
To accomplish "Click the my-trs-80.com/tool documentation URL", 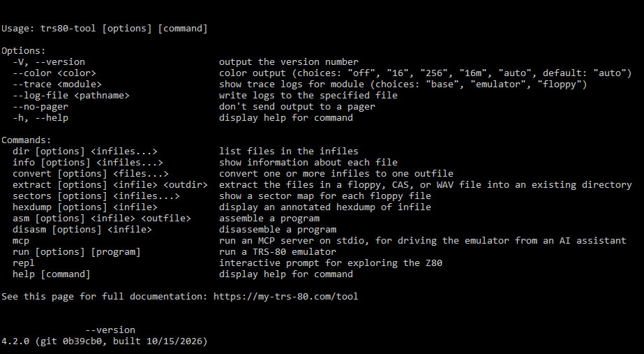I will point(285,297).
